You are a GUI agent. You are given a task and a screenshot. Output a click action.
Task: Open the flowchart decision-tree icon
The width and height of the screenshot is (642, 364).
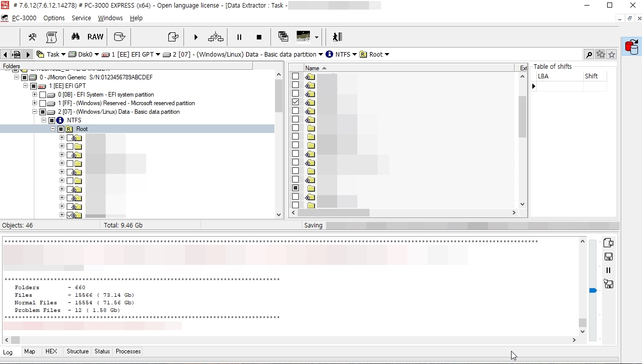click(x=216, y=37)
